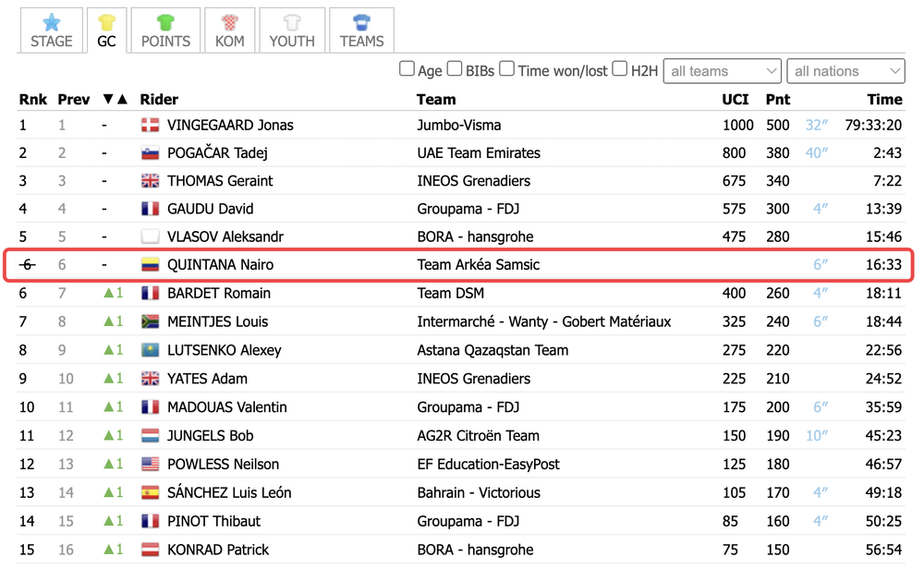This screenshot has height=569, width=924.
Task: Click the Denmark flag beside Vingegaard
Action: 151,125
